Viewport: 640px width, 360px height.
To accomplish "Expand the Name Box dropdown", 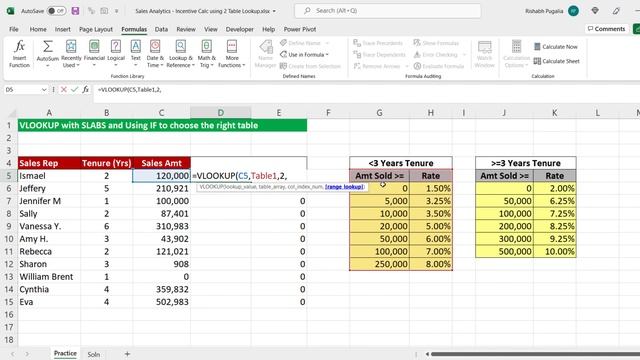I will pos(44,89).
